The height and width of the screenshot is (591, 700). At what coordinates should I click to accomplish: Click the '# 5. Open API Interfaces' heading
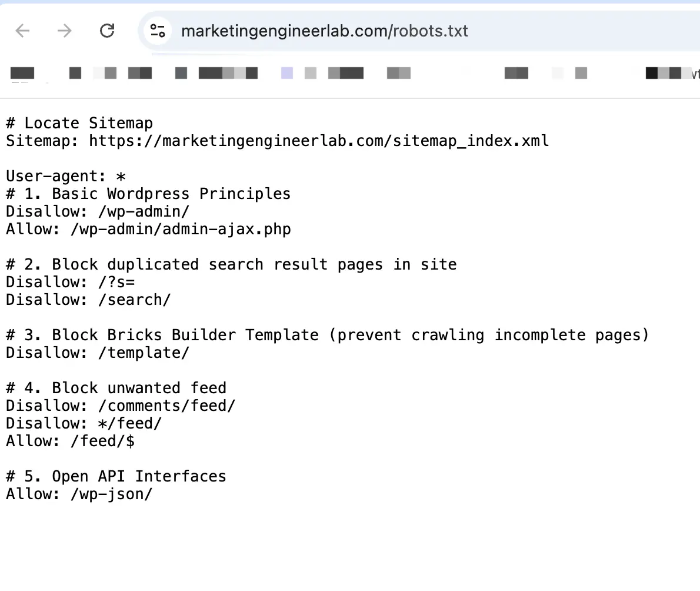click(115, 476)
